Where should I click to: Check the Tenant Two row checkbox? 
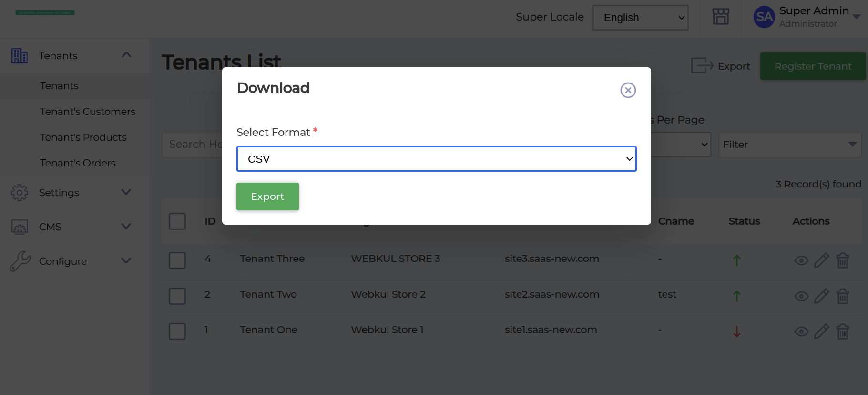[x=177, y=296]
